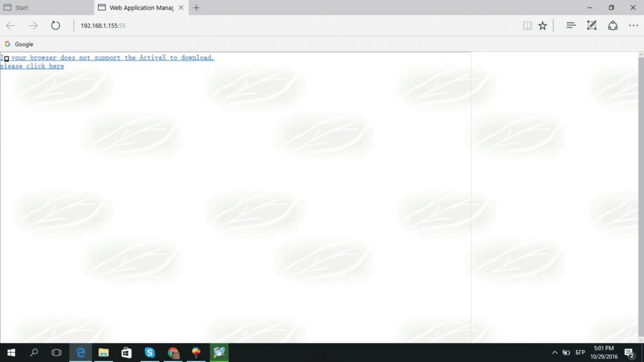644x362 pixels.
Task: Open Task View
Action: coord(57,353)
